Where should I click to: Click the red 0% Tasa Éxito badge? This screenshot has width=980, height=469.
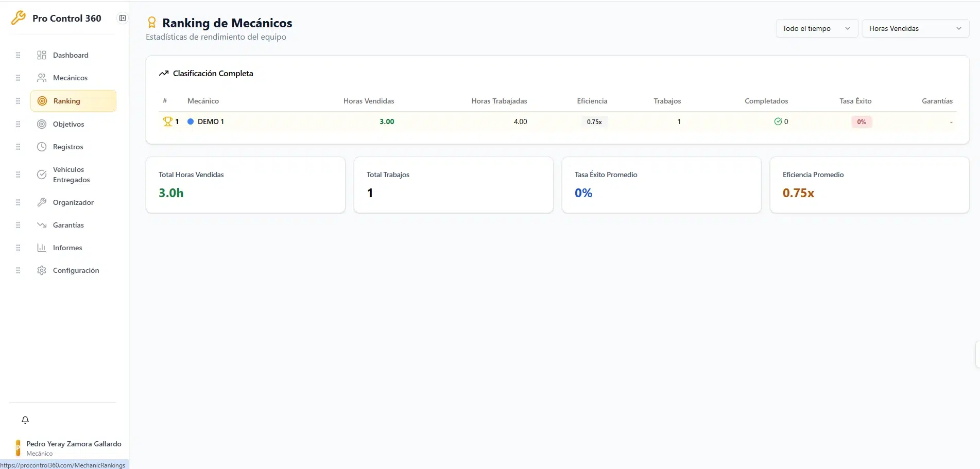(861, 122)
